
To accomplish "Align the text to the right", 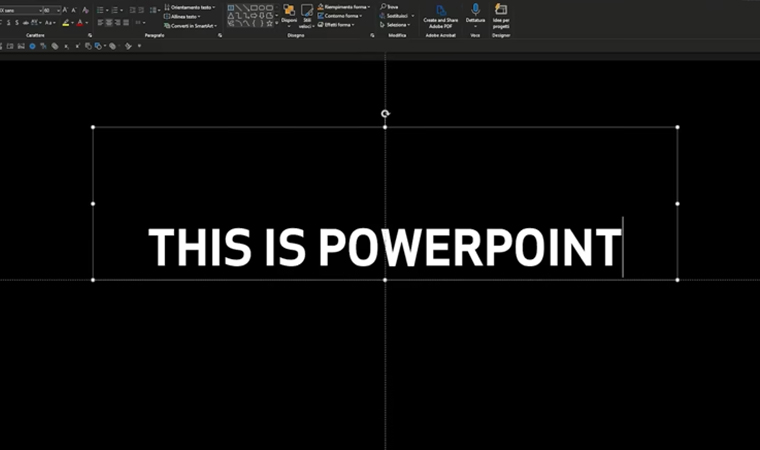I will [117, 23].
